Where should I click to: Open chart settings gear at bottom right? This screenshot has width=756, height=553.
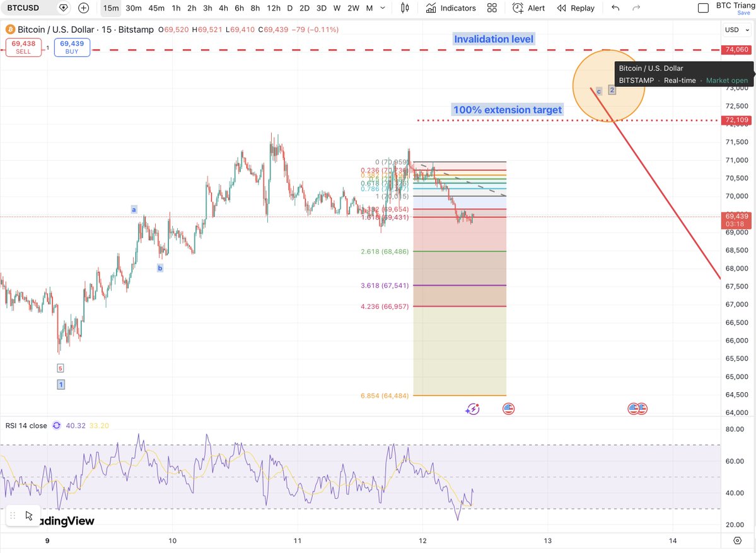pyautogui.click(x=738, y=540)
